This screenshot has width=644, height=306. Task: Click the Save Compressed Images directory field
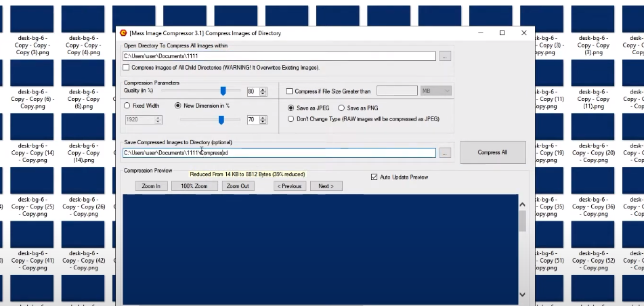279,153
